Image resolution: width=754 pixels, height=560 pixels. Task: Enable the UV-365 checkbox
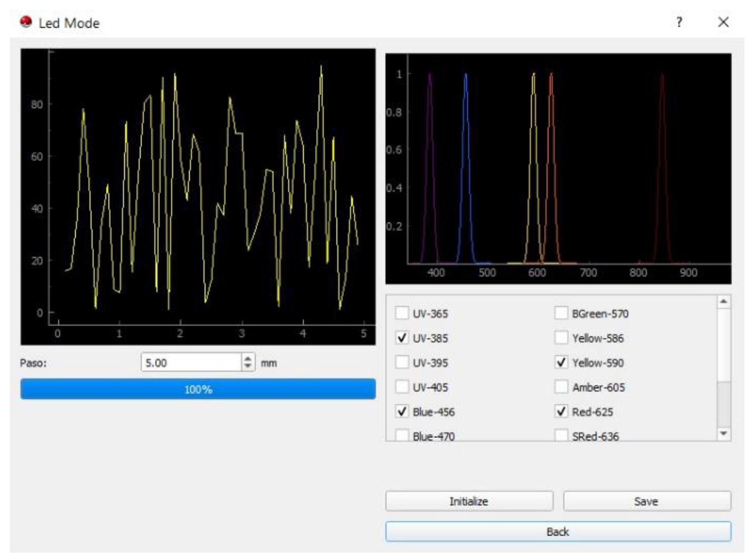(402, 313)
